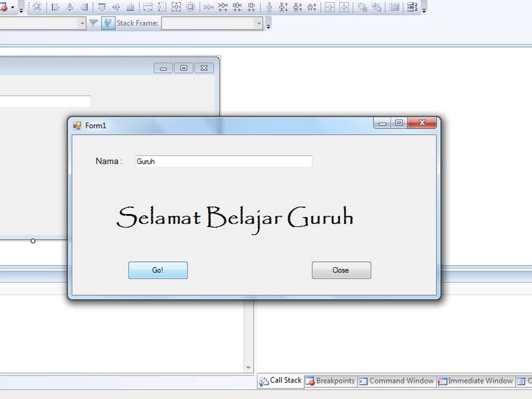Click the designer form's bottom resize handle
Screen dimensions: 532x399
click(33, 241)
